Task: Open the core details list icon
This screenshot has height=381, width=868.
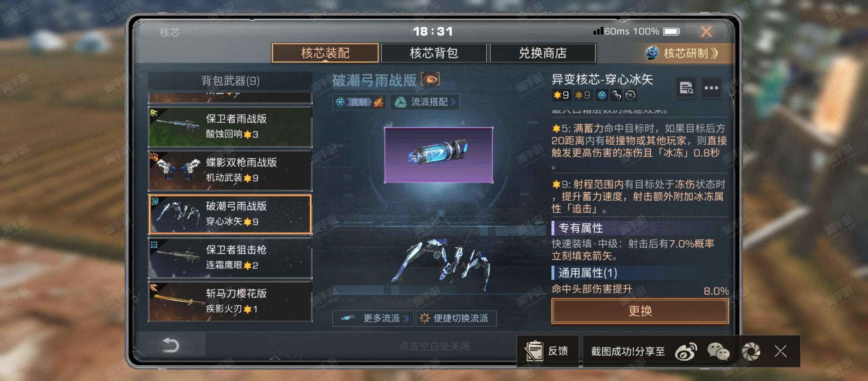Action: pos(686,88)
